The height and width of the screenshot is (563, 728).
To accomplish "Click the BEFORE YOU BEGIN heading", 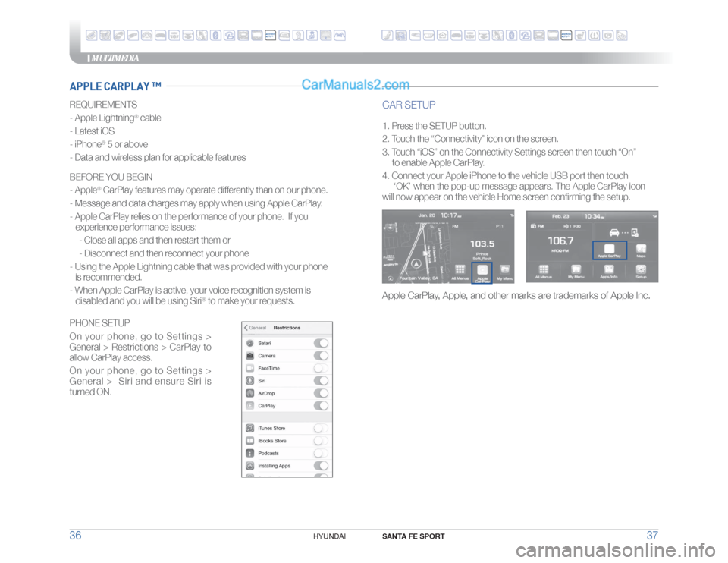I will click(x=111, y=177).
